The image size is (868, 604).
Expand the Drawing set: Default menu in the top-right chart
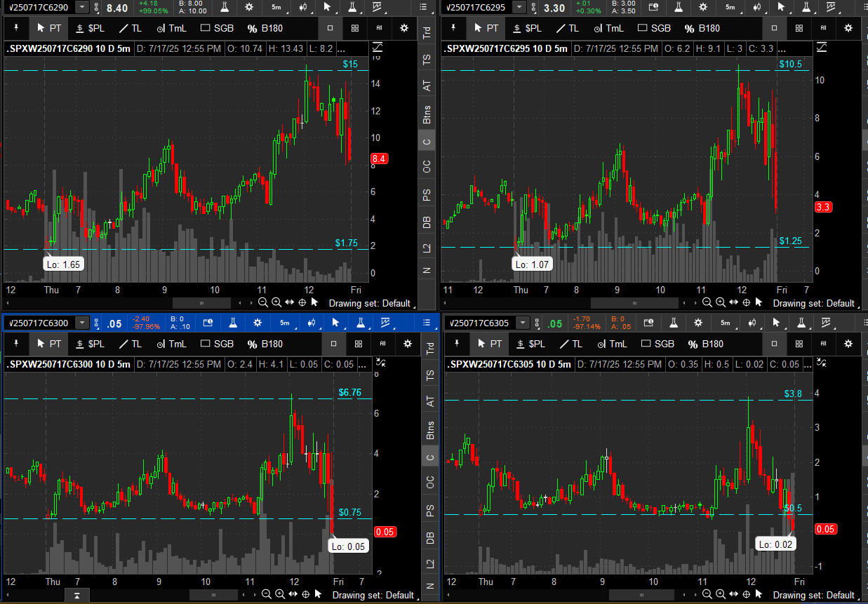pos(814,303)
